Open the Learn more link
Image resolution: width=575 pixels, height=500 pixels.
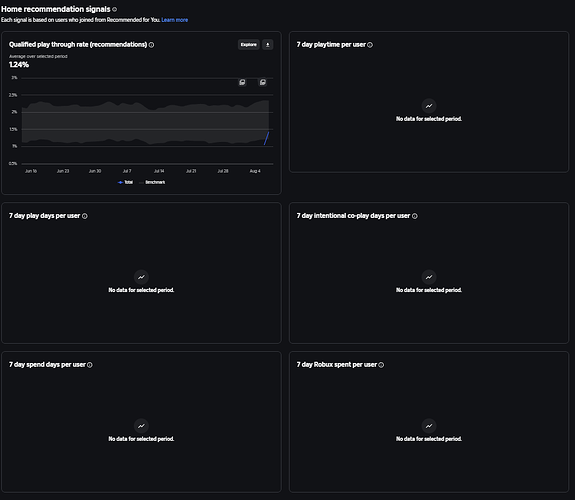(x=175, y=20)
